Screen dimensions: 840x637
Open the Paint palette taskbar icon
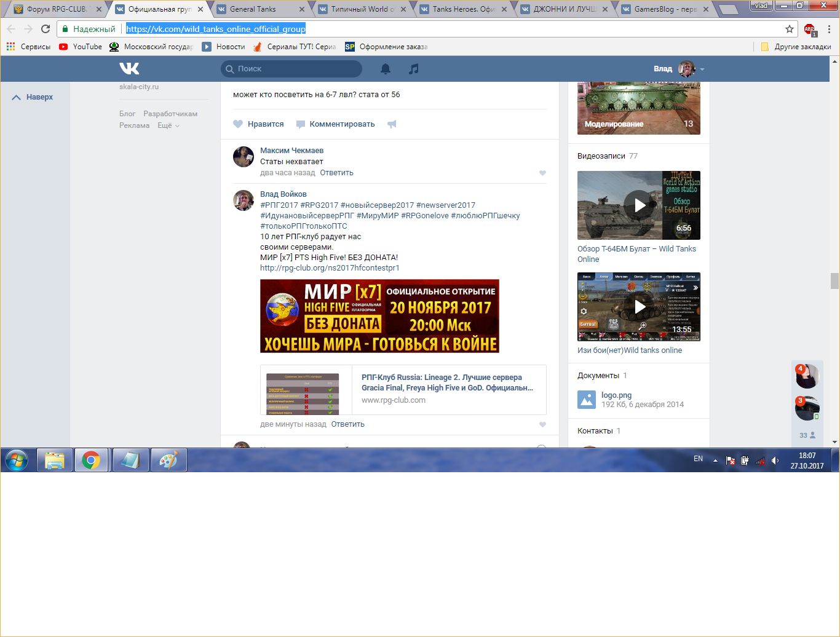[x=168, y=460]
